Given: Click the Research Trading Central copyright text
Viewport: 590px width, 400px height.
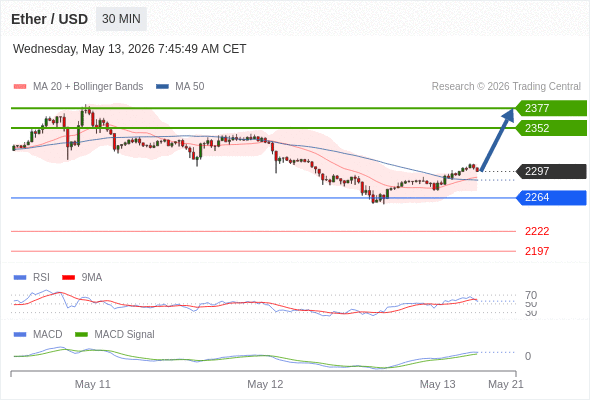Looking at the screenshot, I should [x=506, y=87].
